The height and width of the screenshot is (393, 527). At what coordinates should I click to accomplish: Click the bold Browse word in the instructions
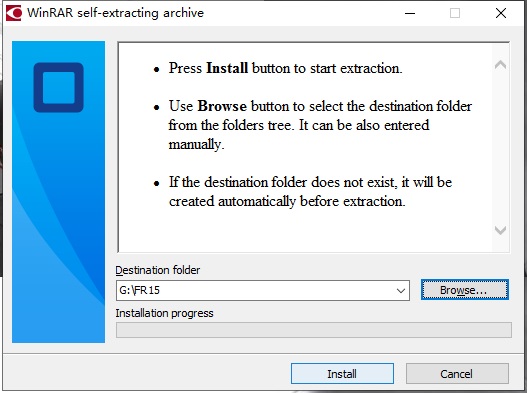[x=222, y=106]
